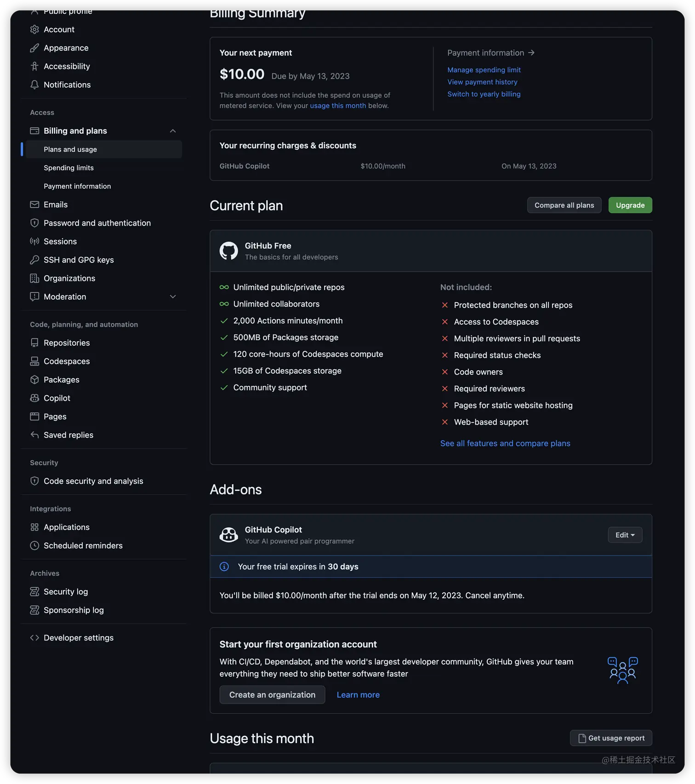
Task: Click Compare all plans button
Action: [x=564, y=205]
